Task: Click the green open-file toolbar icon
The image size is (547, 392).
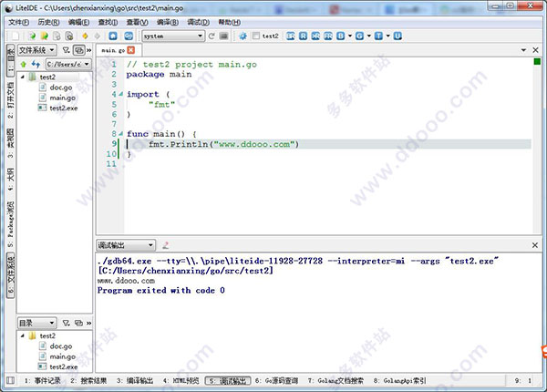Action: (x=32, y=36)
